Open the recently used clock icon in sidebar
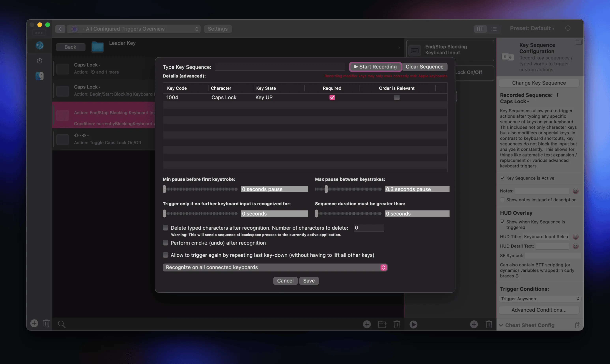 point(39,61)
